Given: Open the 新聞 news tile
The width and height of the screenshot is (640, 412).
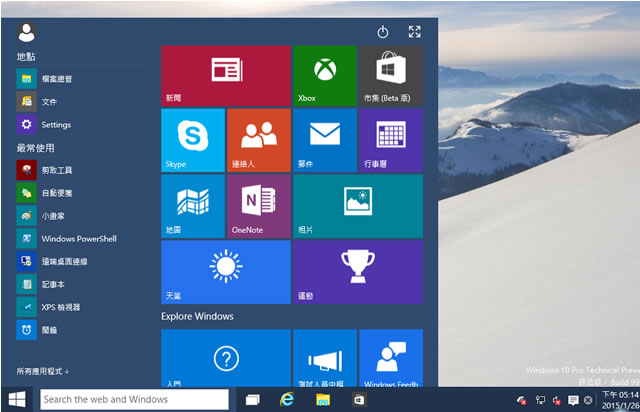Looking at the screenshot, I should point(225,76).
